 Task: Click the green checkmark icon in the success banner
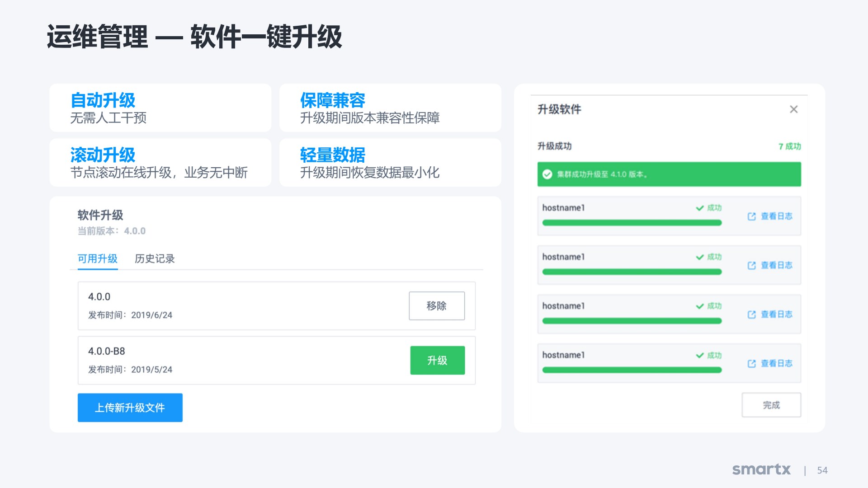pos(547,174)
